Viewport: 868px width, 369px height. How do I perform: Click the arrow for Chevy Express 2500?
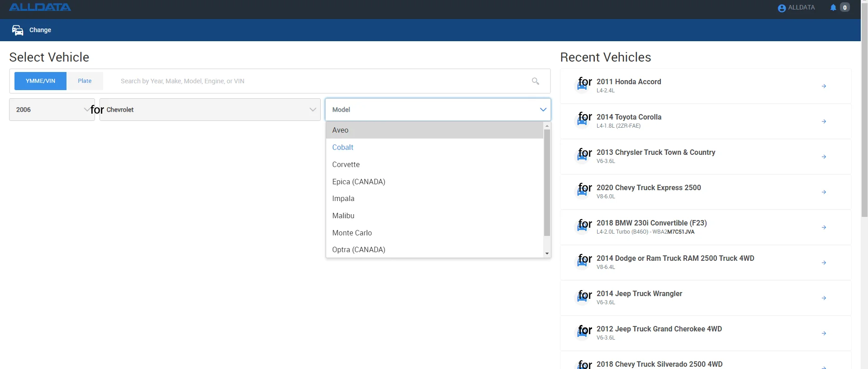(x=824, y=192)
